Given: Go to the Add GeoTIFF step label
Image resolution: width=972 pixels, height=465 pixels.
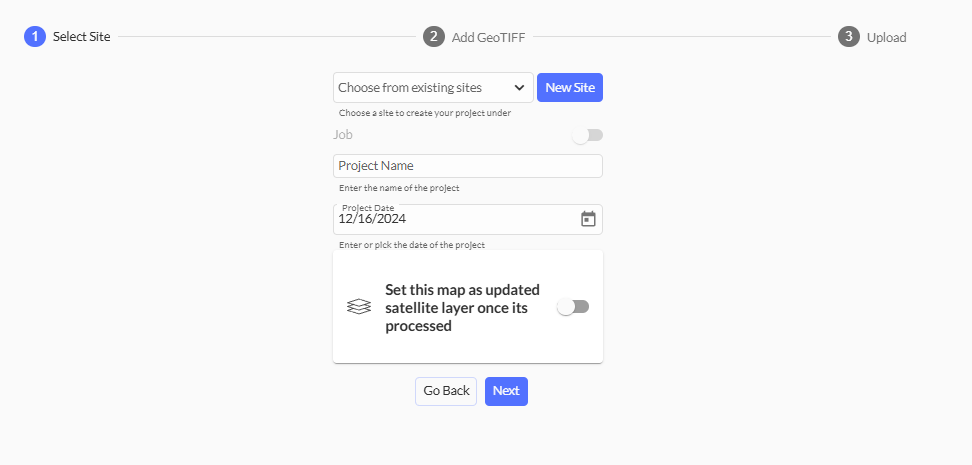Looking at the screenshot, I should point(488,38).
